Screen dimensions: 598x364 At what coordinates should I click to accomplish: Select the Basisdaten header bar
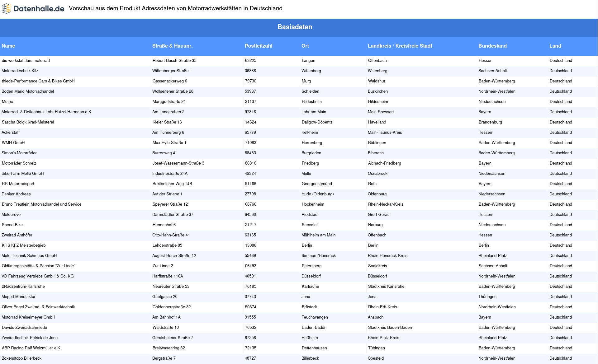(299, 28)
